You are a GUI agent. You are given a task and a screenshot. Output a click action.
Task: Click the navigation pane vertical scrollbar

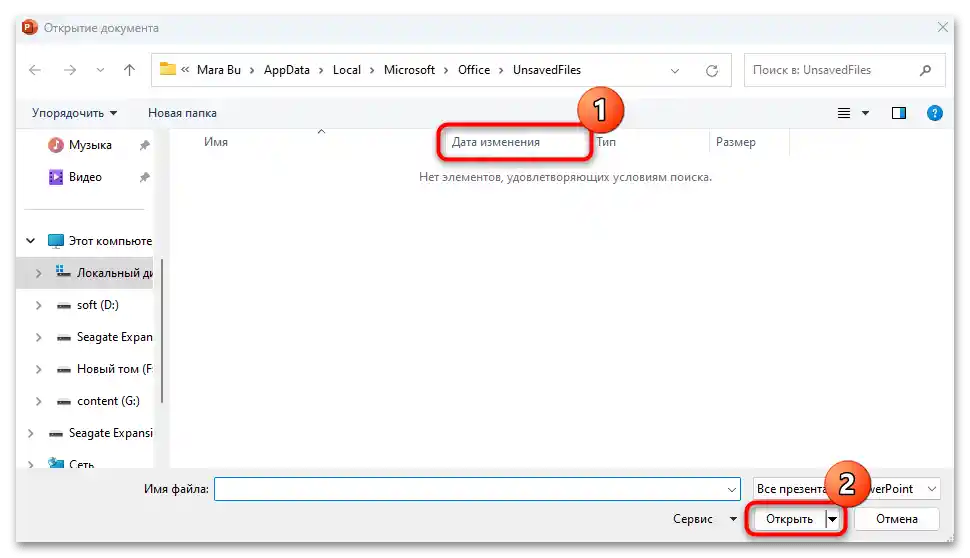point(162,332)
